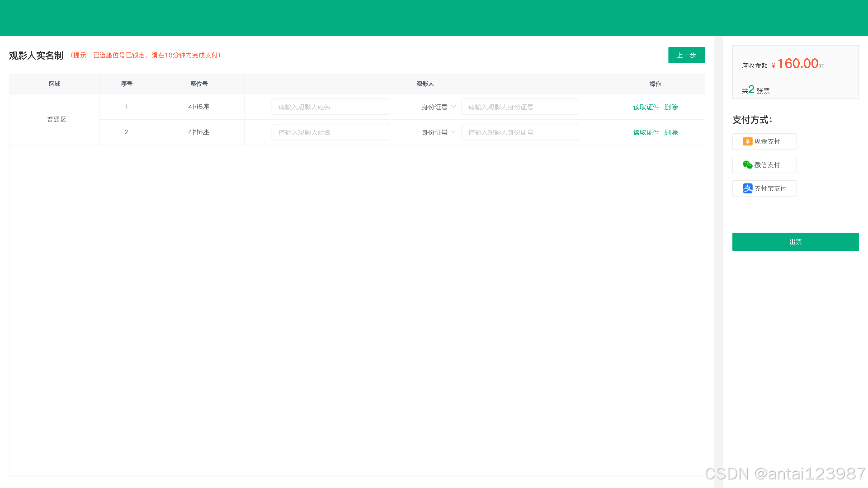Click 读取证件 link for seat 4排5座
This screenshot has height=488, width=868.
point(646,107)
